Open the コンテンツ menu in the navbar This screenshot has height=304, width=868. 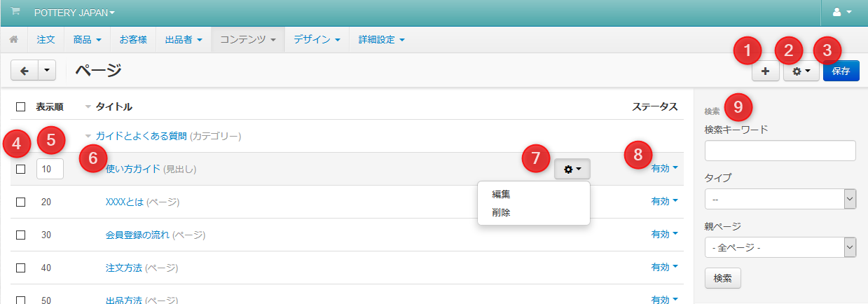click(x=247, y=39)
